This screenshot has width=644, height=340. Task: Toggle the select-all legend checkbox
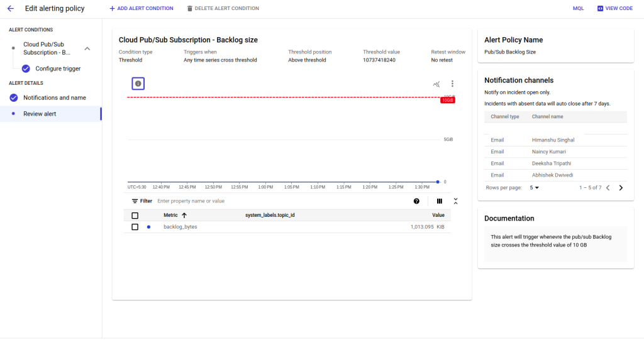[135, 216]
